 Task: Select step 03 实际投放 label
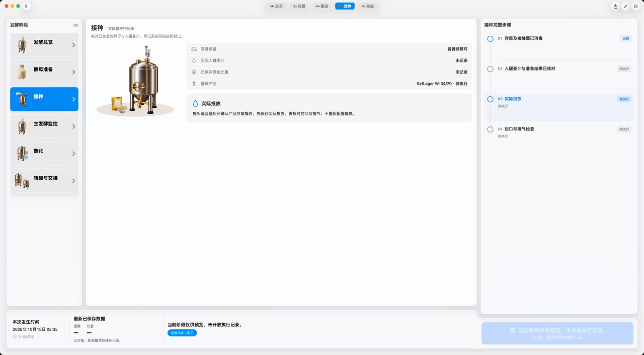513,99
